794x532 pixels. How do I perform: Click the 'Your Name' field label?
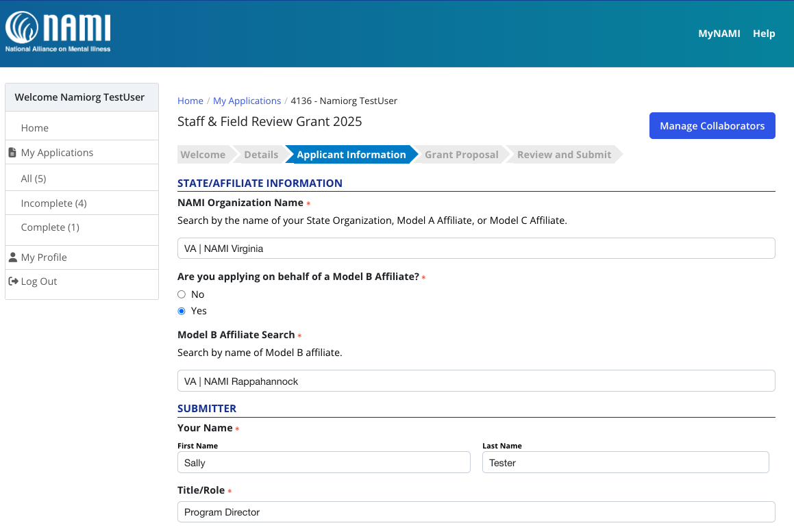point(205,428)
